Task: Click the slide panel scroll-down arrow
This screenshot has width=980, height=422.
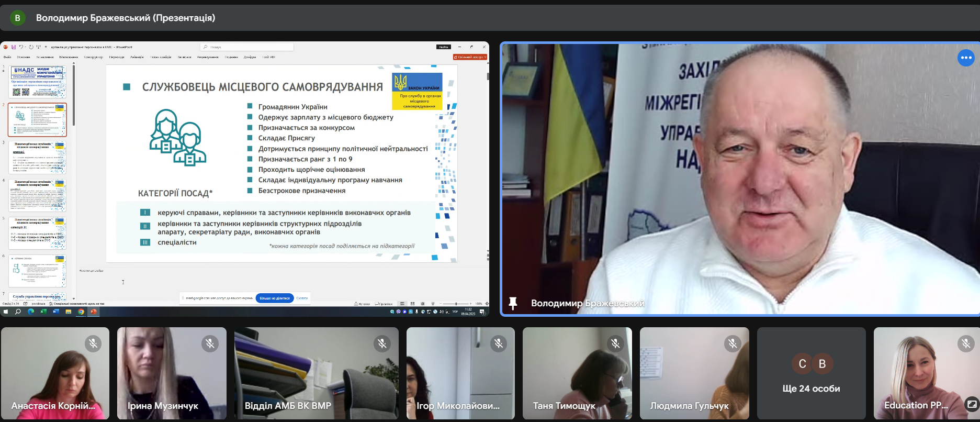Action: [x=74, y=298]
